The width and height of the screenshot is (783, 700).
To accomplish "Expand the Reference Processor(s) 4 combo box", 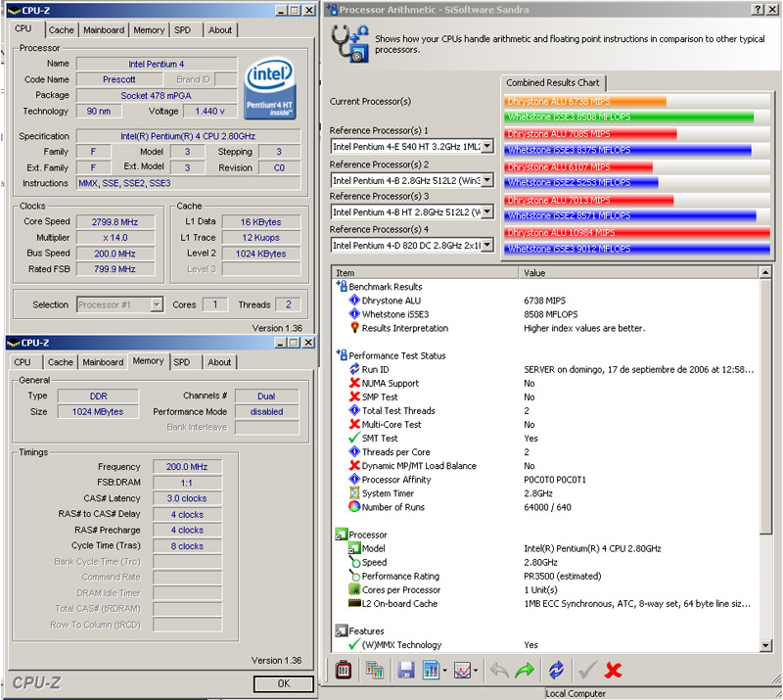I will tap(487, 246).
